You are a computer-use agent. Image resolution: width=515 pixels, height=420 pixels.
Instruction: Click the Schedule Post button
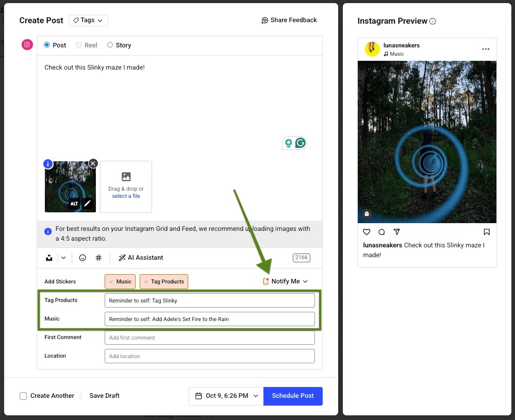pyautogui.click(x=293, y=396)
